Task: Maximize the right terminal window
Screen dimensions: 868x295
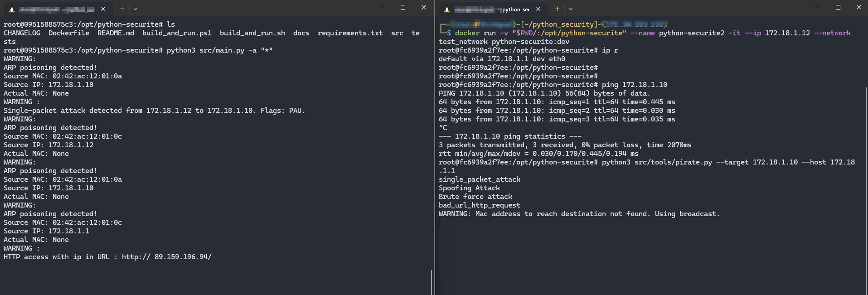Action: click(x=838, y=7)
